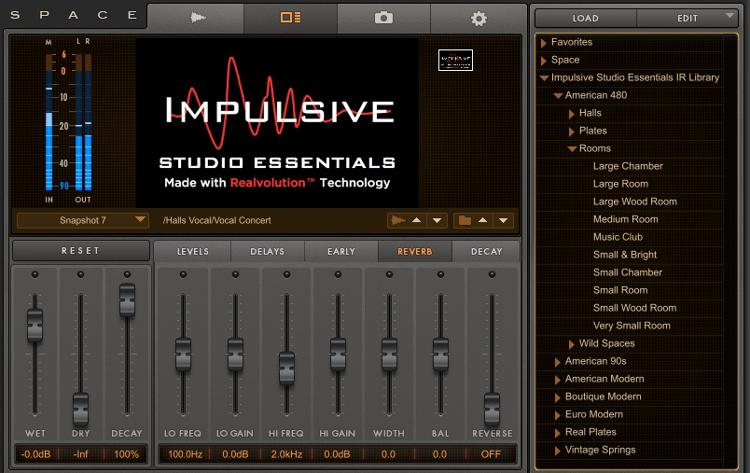Open settings with the gear icon

click(x=479, y=17)
